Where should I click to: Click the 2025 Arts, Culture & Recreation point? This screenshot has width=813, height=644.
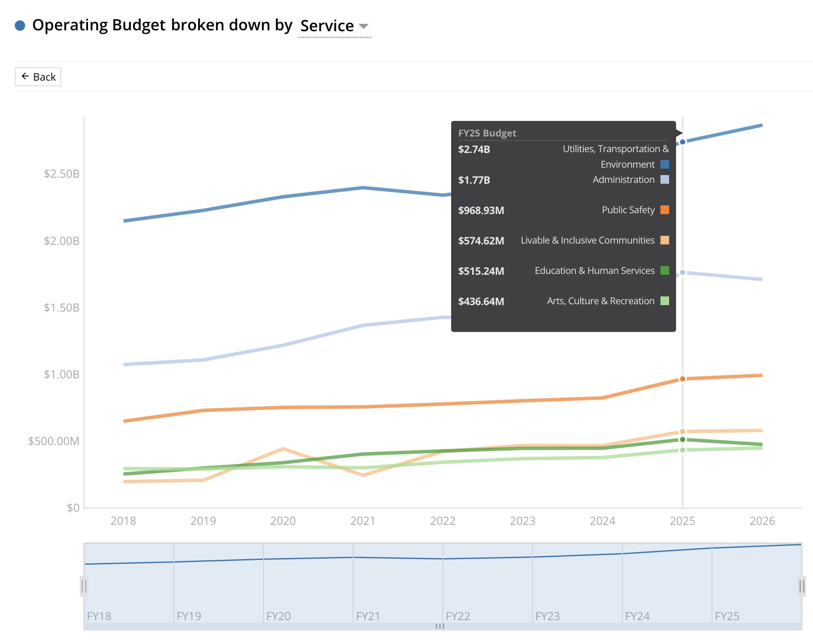pyautogui.click(x=683, y=450)
